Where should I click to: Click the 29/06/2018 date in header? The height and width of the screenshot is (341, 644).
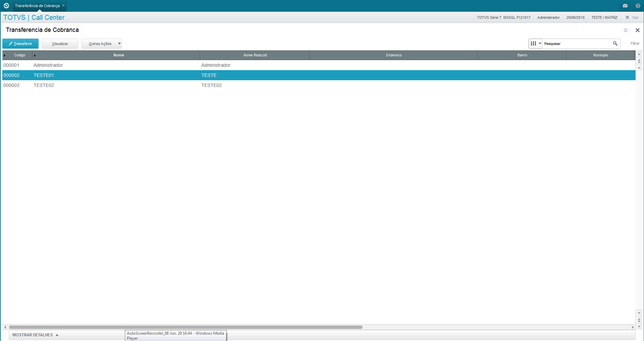tap(576, 17)
